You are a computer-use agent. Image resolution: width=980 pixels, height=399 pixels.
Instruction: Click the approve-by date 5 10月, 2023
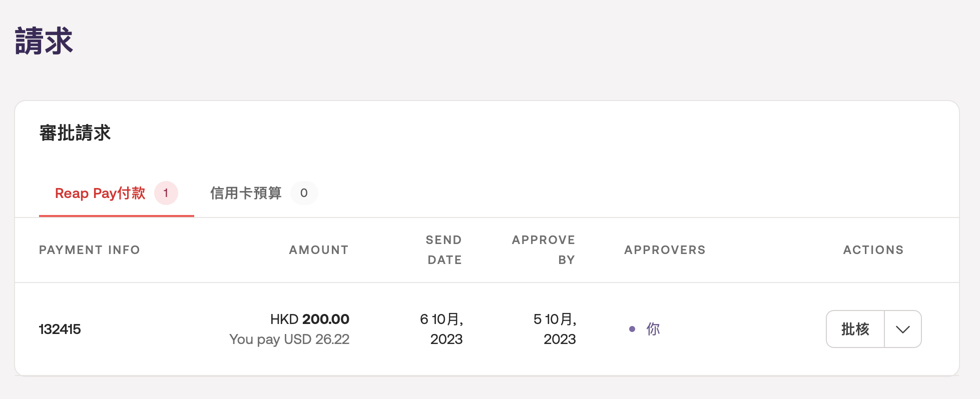[555, 329]
